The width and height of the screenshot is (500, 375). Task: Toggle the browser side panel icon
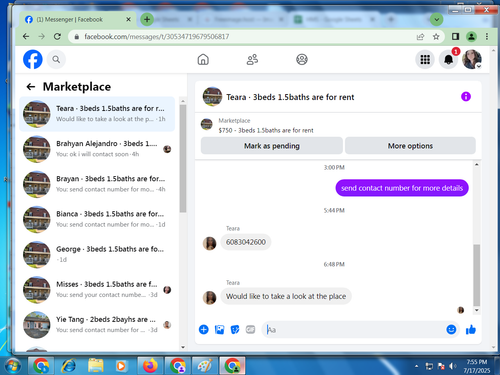tap(455, 36)
